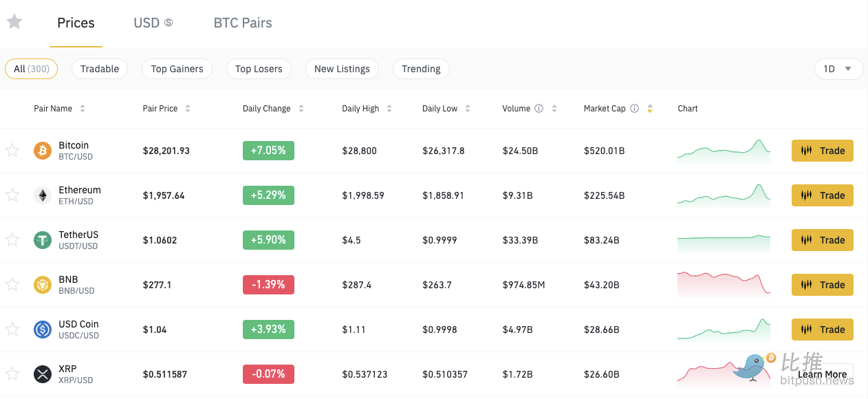Click the XRP coin logo icon
The image size is (868, 399).
tap(43, 374)
